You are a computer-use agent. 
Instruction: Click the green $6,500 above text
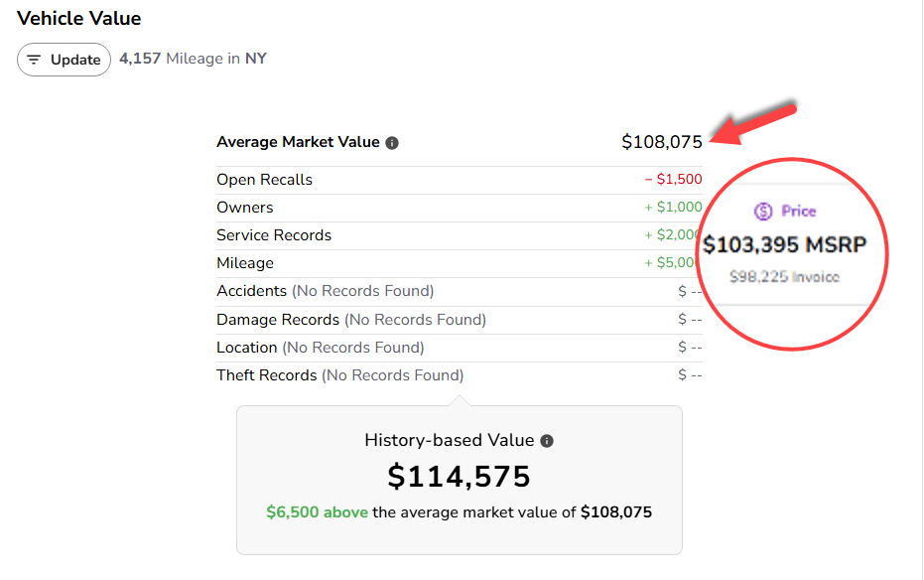coord(317,512)
